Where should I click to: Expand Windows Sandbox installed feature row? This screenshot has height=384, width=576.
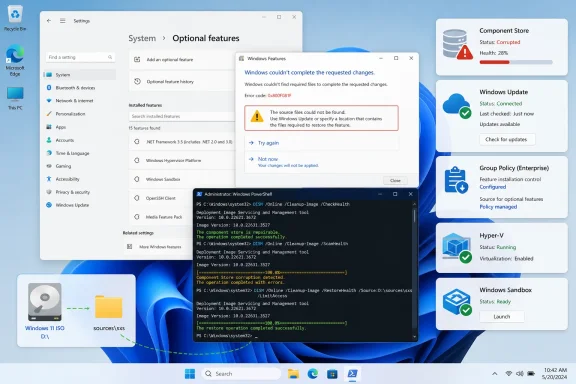pyautogui.click(x=182, y=179)
